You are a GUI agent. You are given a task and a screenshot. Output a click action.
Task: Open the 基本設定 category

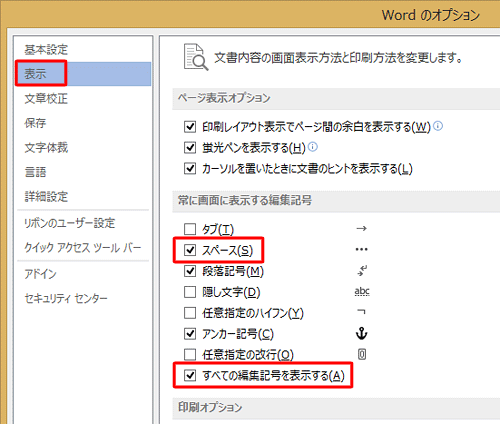[46, 50]
